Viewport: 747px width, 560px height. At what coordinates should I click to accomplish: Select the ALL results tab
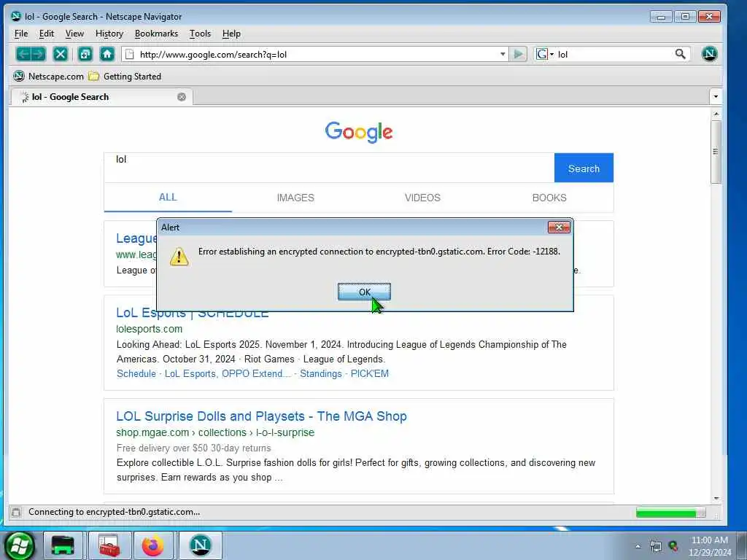pos(168,198)
